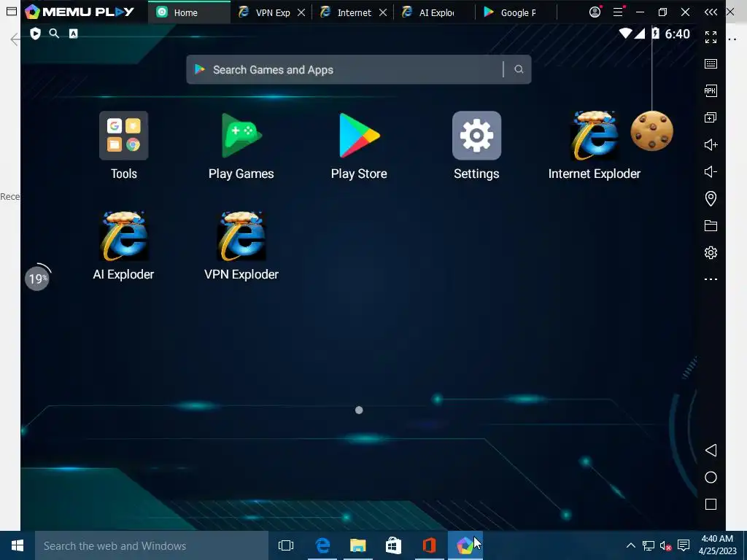747x560 pixels.
Task: Open MEmu settings gear in sidebar
Action: pyautogui.click(x=711, y=252)
